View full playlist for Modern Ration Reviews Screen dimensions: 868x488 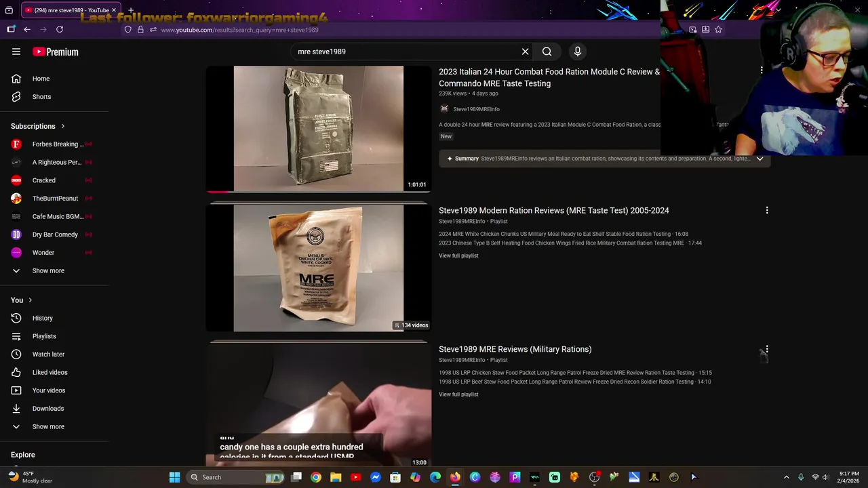pos(458,256)
